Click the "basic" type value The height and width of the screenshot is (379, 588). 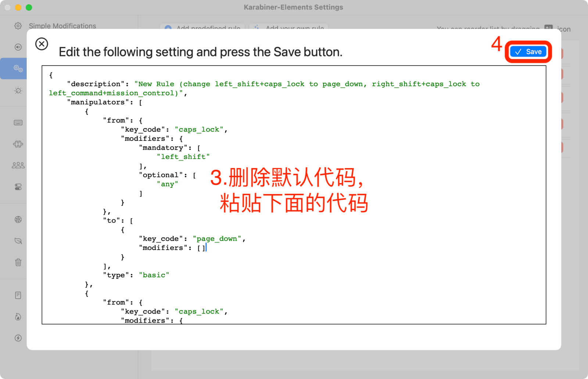coord(154,275)
